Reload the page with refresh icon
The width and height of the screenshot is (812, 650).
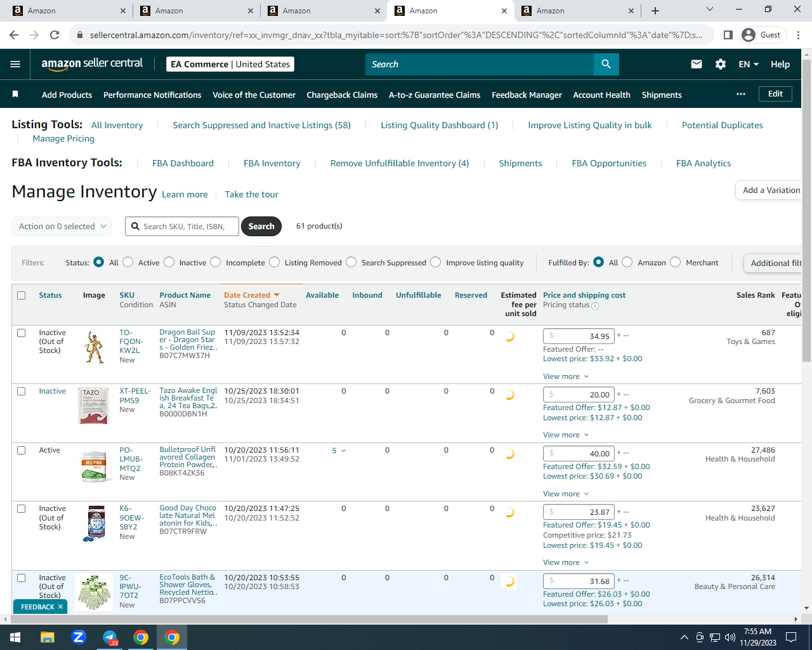55,35
